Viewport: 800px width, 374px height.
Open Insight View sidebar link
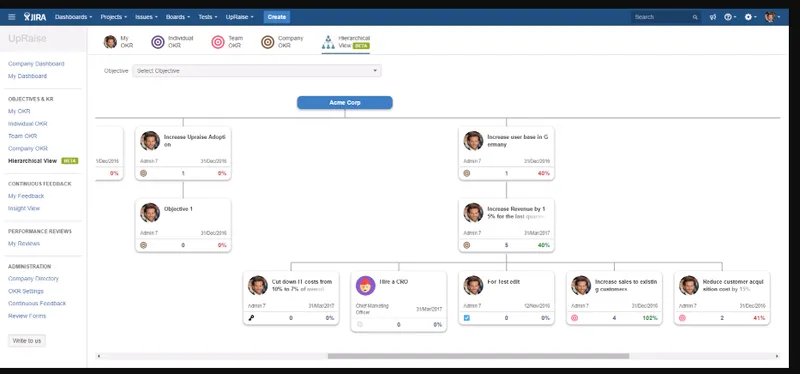pos(24,208)
